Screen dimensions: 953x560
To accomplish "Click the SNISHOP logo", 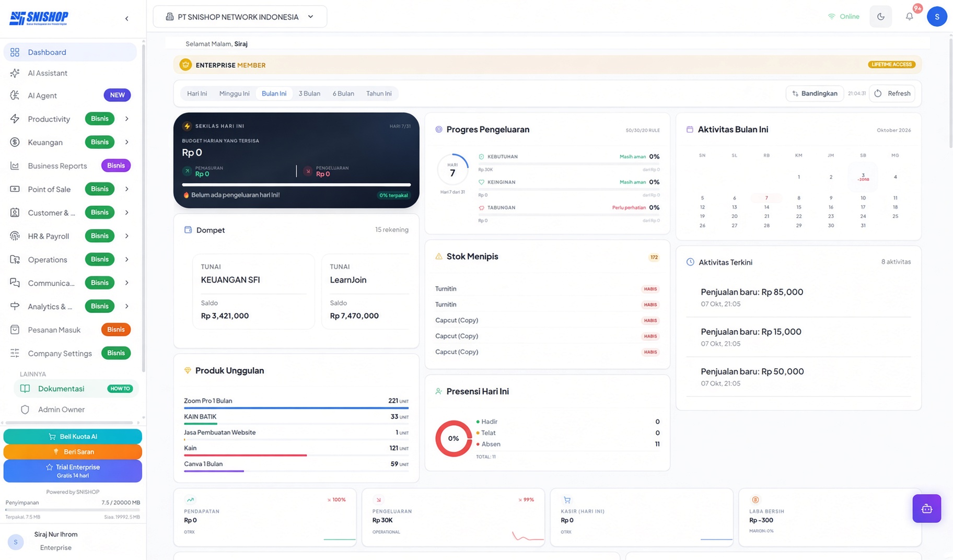I will pyautogui.click(x=39, y=18).
